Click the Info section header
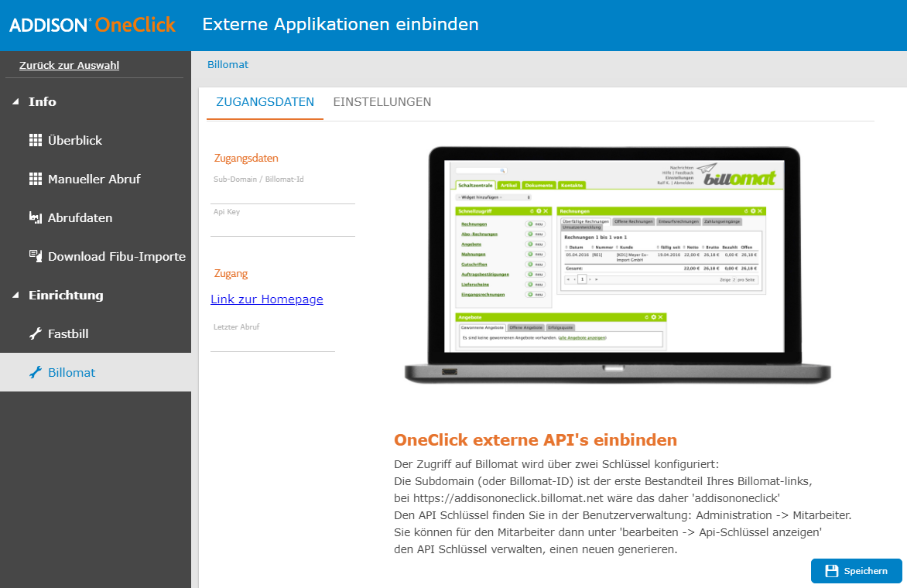The image size is (907, 588). pos(43,102)
